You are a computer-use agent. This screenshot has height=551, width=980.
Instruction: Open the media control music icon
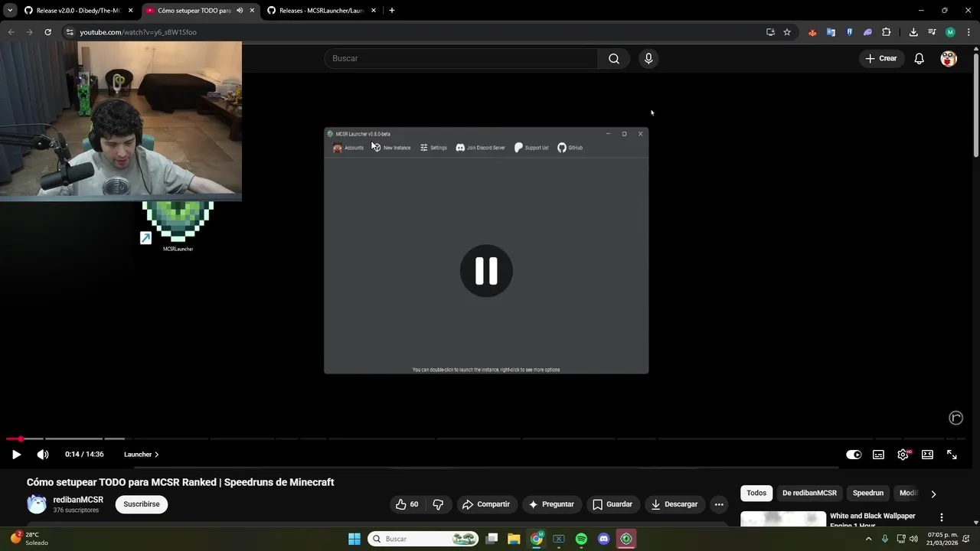point(932,32)
